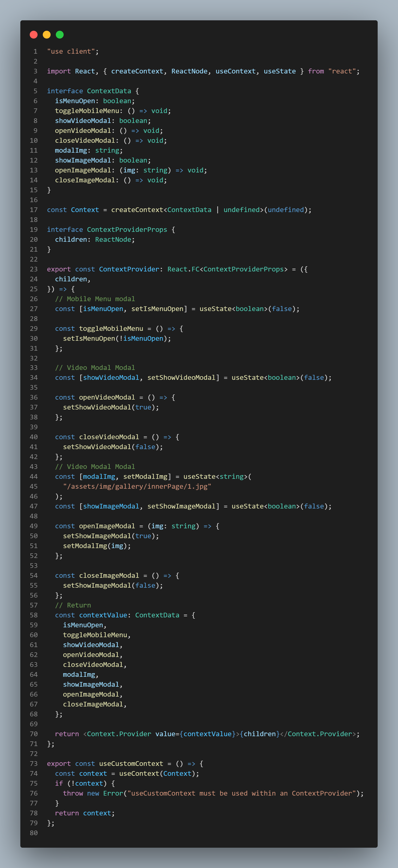Viewport: 398px width, 868px height.
Task: Click children: ReactNode property on line 20
Action: [95, 240]
